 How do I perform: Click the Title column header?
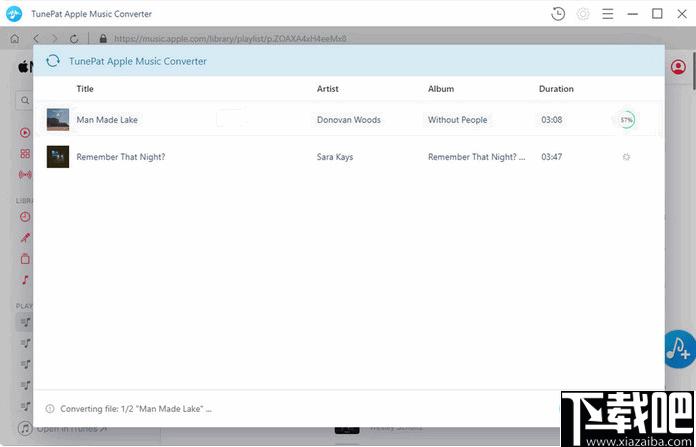tap(85, 89)
